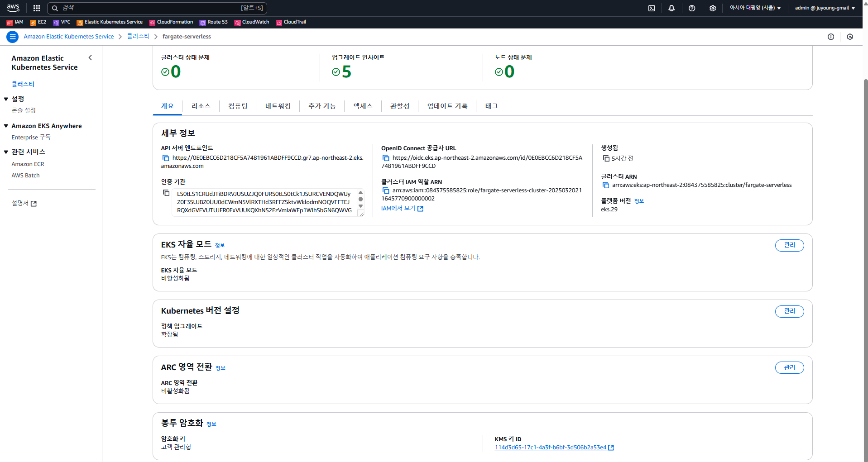Launch CloudShell from the top bar
This screenshot has height=462, width=868.
(x=652, y=8)
